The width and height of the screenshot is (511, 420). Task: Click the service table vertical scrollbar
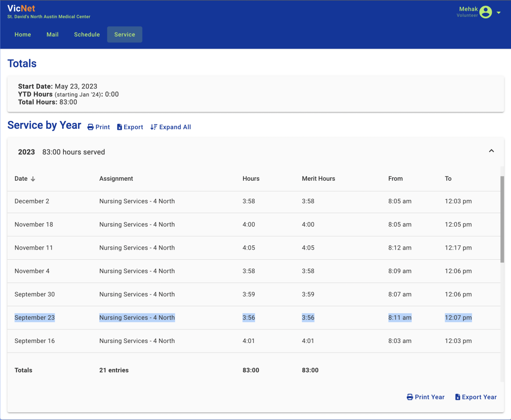click(x=502, y=219)
